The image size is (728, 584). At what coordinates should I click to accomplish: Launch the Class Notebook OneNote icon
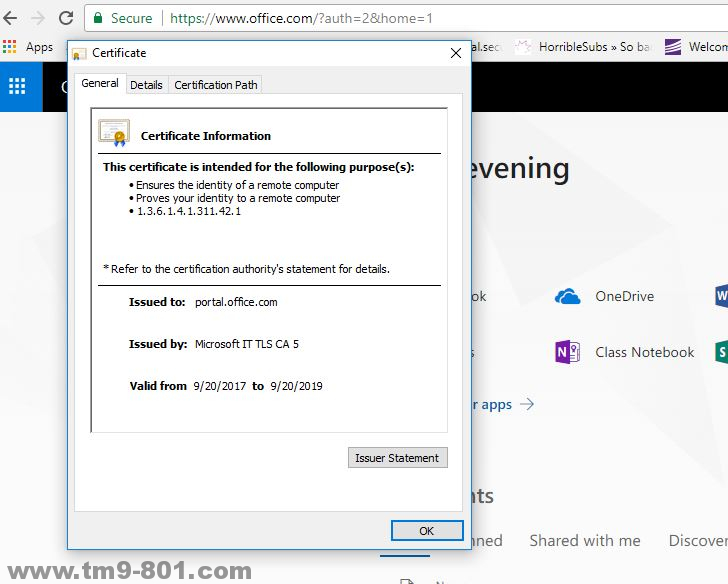coord(568,352)
